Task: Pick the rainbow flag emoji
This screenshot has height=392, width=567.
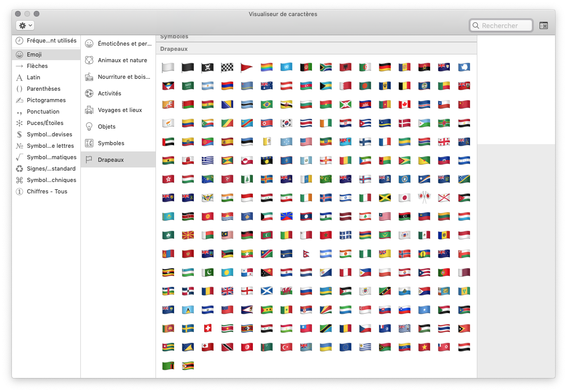Action: tap(266, 67)
